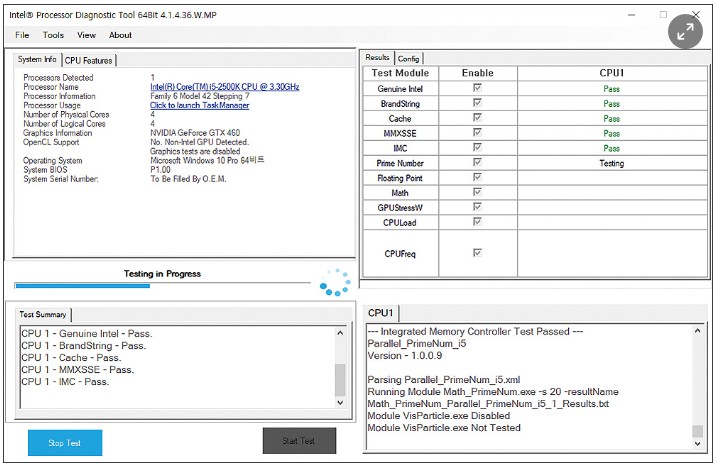717x469 pixels.
Task: Select the Test Summary tab
Action: [43, 314]
